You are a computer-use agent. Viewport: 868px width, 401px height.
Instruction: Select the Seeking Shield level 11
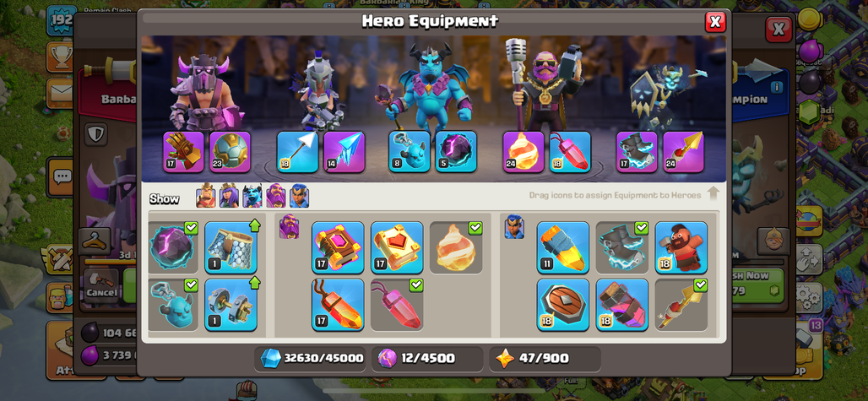pyautogui.click(x=563, y=248)
